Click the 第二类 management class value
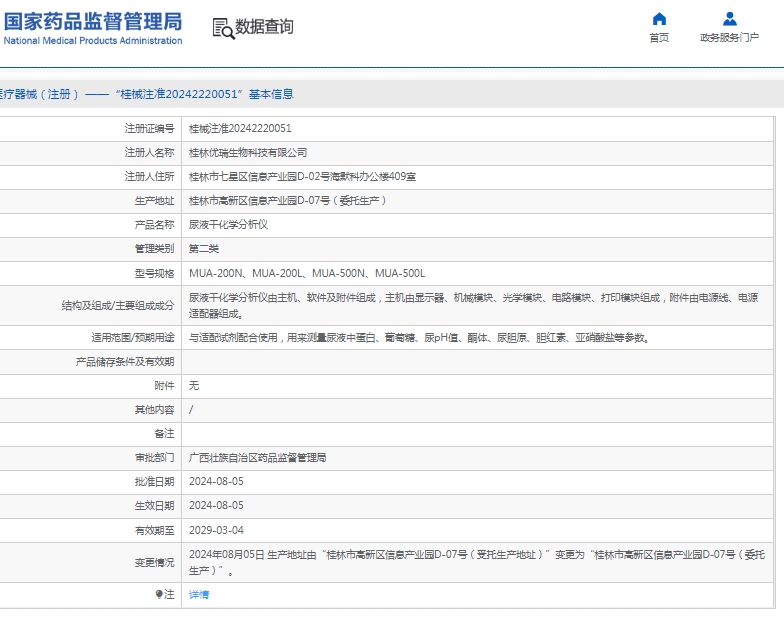The image size is (784, 617). [204, 248]
